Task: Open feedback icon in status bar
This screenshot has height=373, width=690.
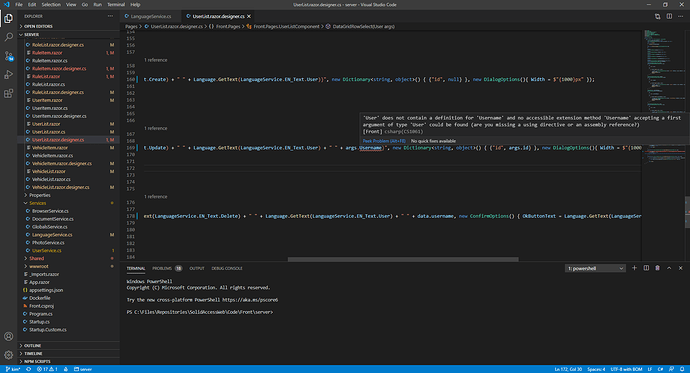Action: (x=671, y=369)
